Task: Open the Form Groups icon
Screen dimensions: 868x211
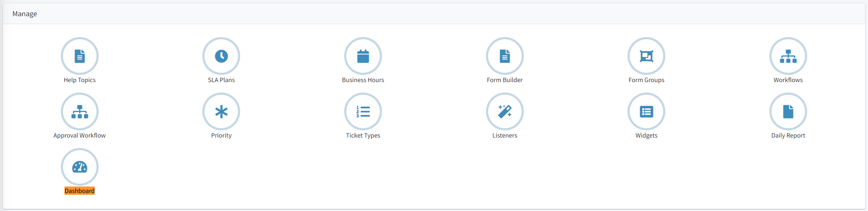Action: (x=646, y=56)
